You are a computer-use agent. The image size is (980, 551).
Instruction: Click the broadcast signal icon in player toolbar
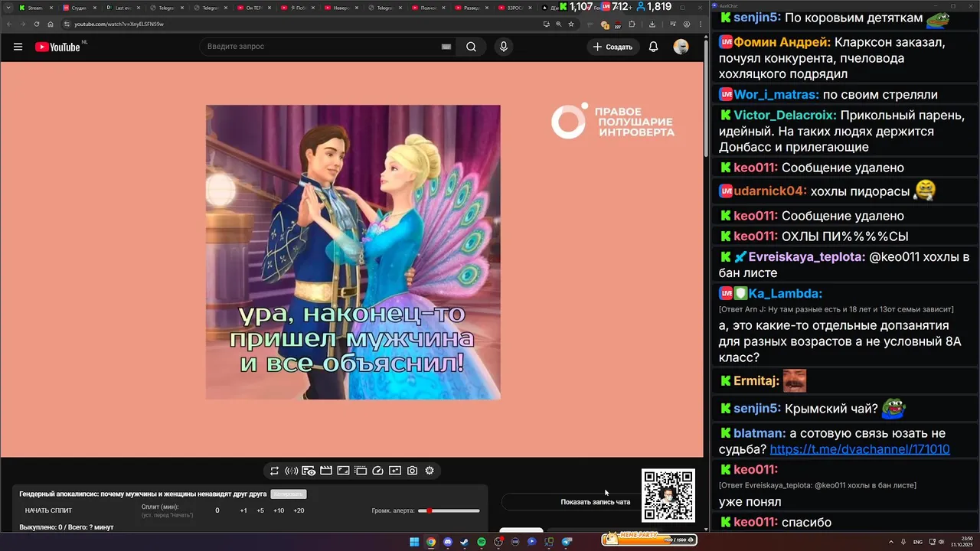tap(292, 471)
